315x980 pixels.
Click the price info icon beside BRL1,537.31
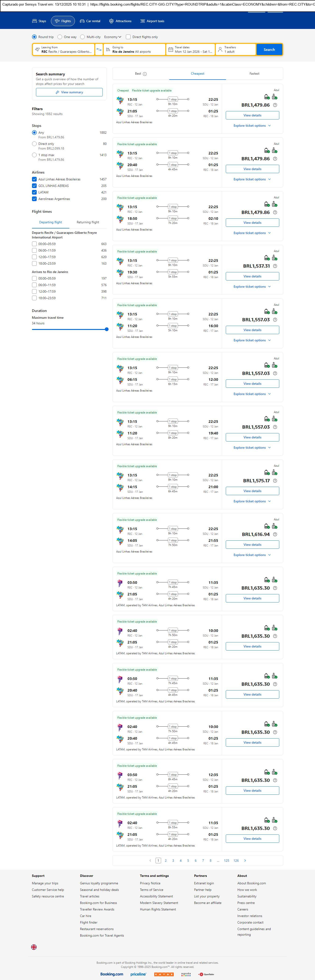(275, 266)
